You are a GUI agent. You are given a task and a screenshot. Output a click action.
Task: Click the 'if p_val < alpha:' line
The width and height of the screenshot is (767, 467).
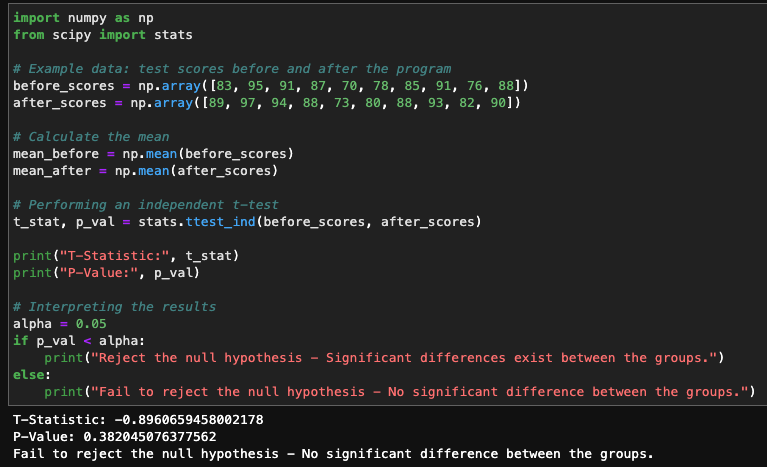(x=79, y=341)
